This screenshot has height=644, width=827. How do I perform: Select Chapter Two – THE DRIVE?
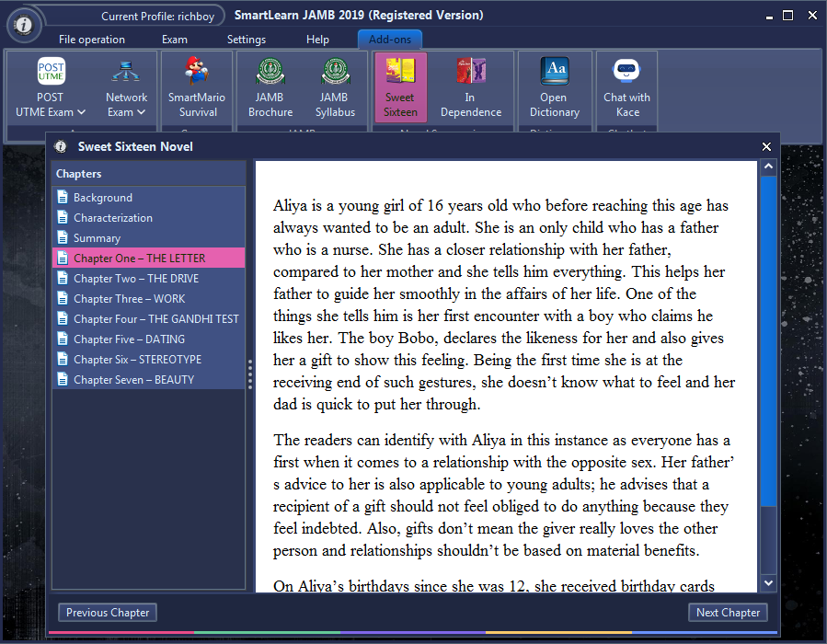point(149,278)
